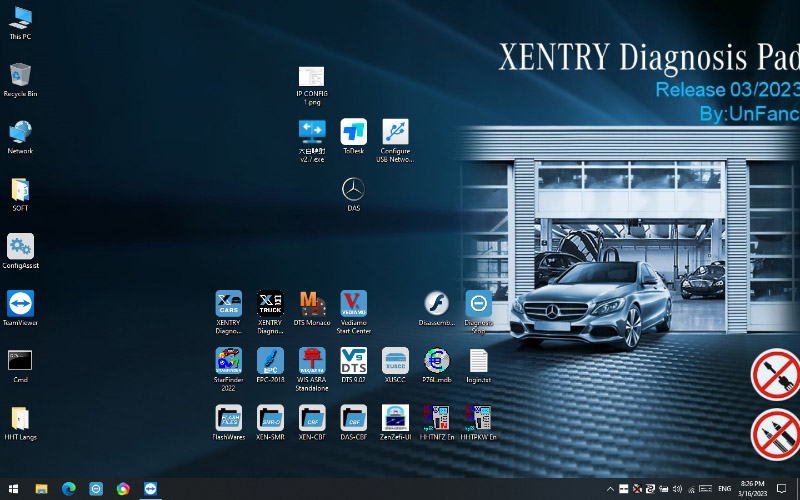This screenshot has height=500, width=800.
Task: Click the touch keyboard tray icon
Action: tap(706, 489)
